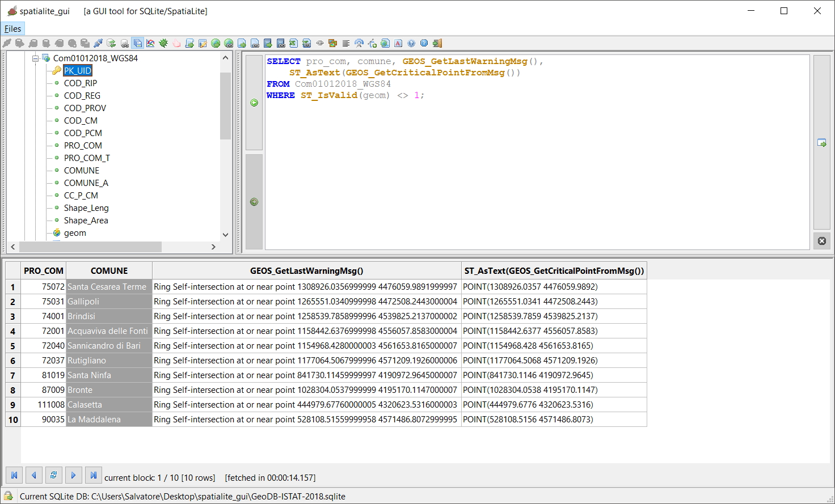
Task: Click the green bug icon in toolbar
Action: (163, 43)
